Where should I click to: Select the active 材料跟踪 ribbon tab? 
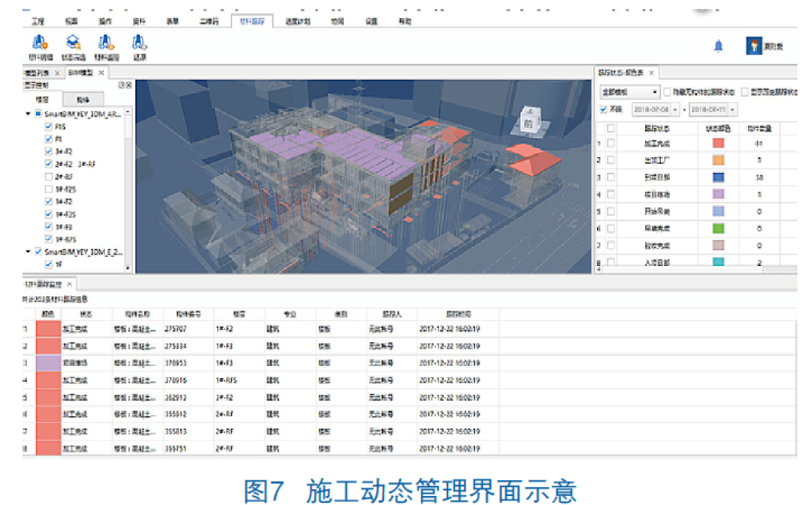coord(252,21)
